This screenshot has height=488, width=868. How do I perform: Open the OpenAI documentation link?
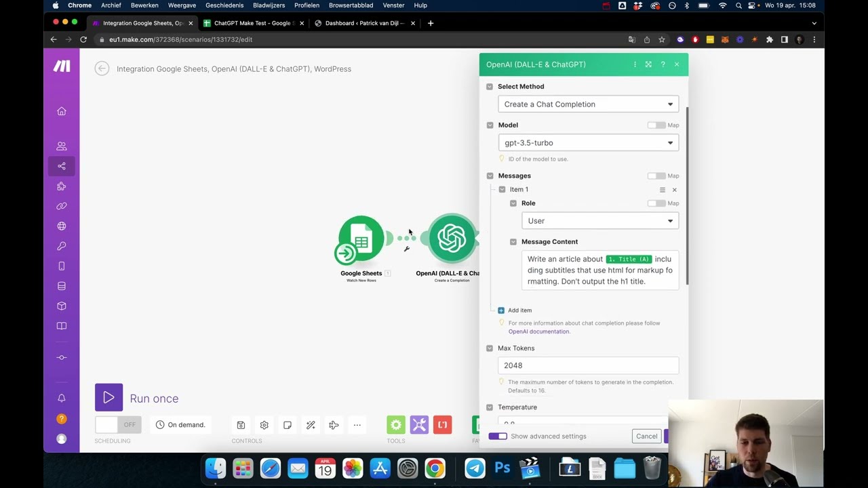(539, 331)
